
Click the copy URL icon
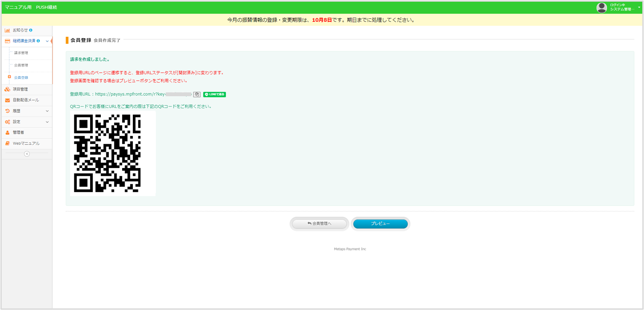click(197, 94)
